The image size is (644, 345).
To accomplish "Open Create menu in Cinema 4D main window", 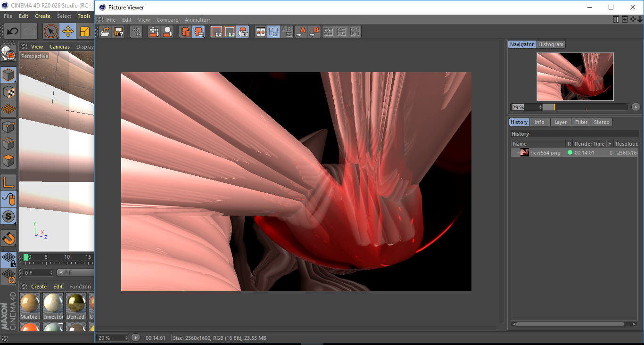I will 42,16.
